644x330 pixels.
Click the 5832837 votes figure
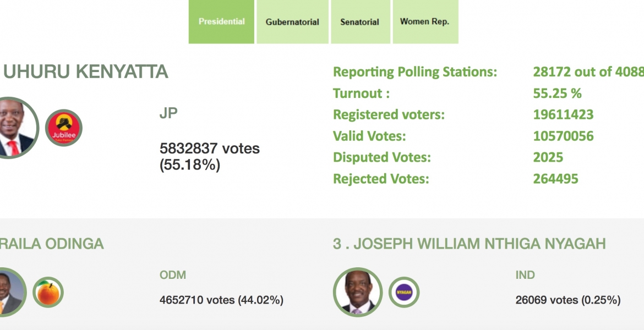click(209, 148)
